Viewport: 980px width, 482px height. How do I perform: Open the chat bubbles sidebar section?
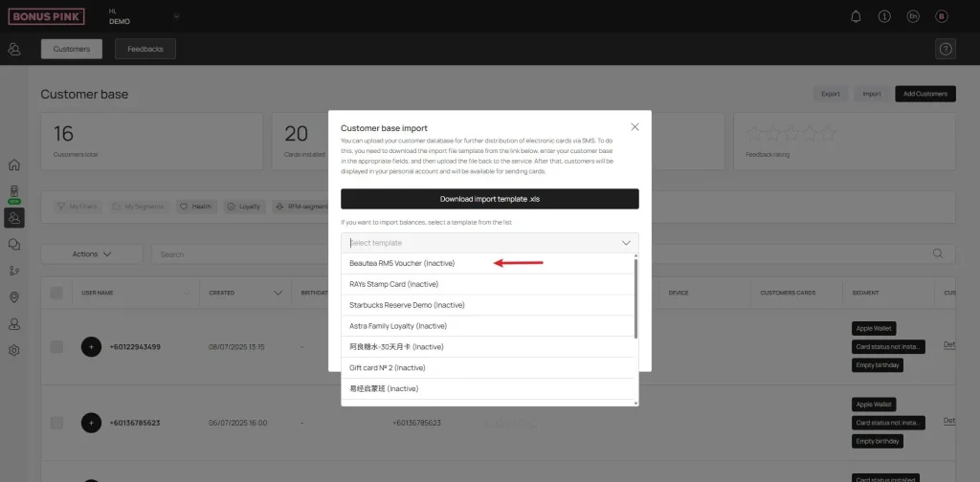click(14, 245)
